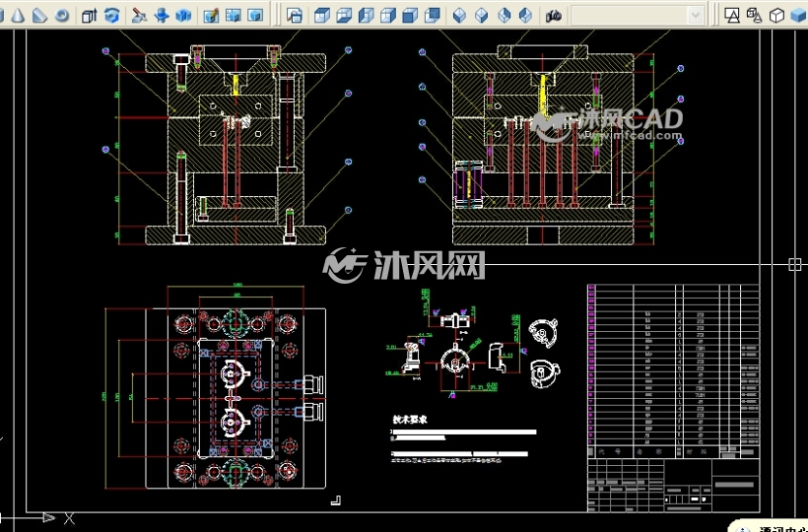This screenshot has height=532, width=808.
Task: Switch to Bottom view
Action: tap(344, 16)
